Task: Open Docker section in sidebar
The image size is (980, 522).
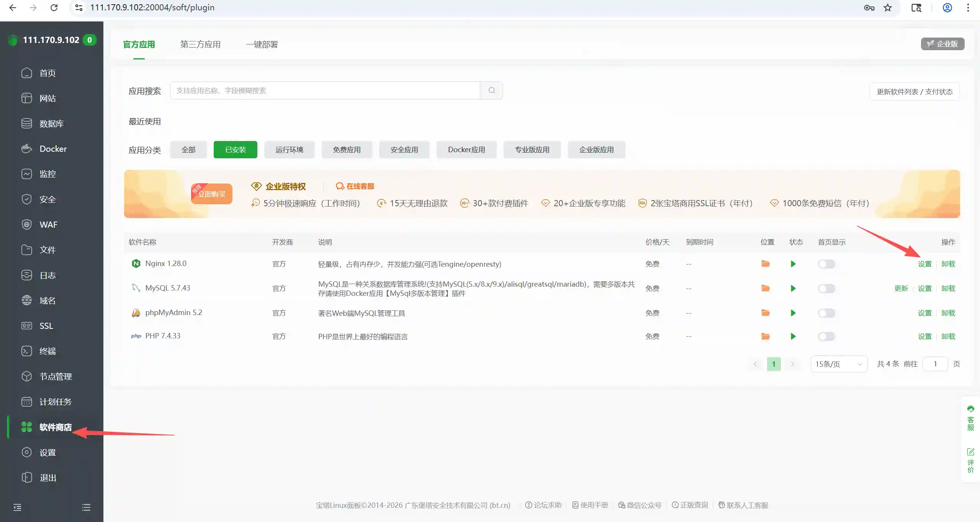Action: [53, 149]
